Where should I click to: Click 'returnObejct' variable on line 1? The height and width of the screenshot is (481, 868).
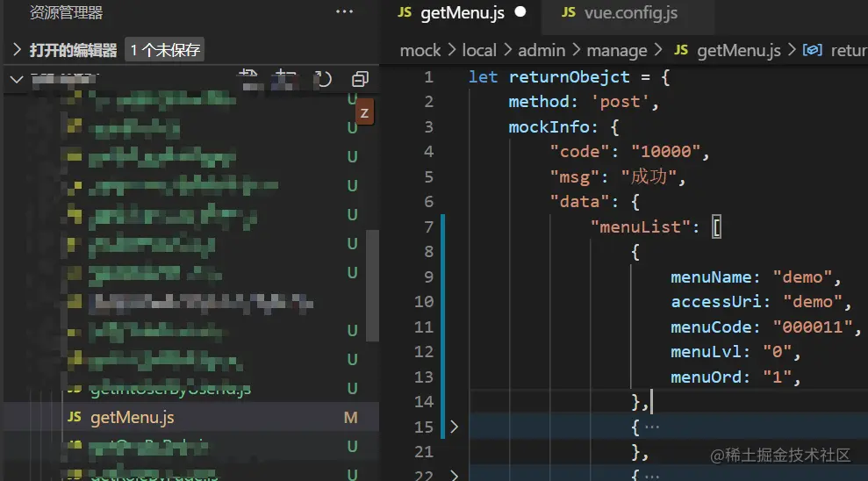tap(569, 77)
